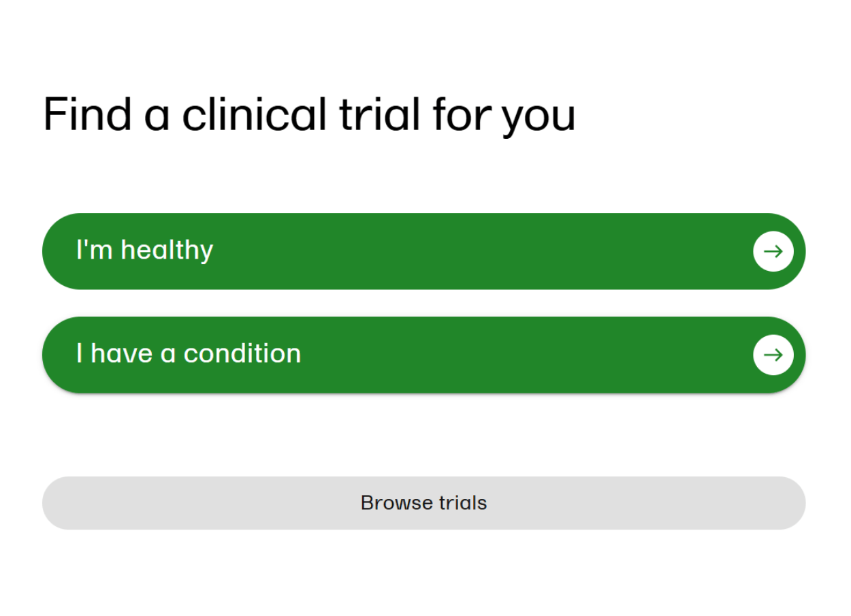Select the second green option's right-pointing arrow
This screenshot has width=851, height=616.
[x=773, y=355]
